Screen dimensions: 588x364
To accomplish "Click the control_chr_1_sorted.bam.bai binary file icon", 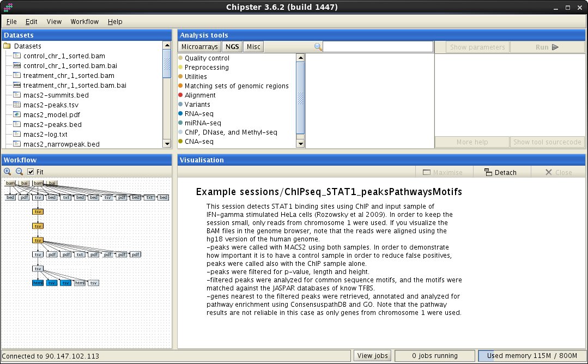I will [17, 66].
